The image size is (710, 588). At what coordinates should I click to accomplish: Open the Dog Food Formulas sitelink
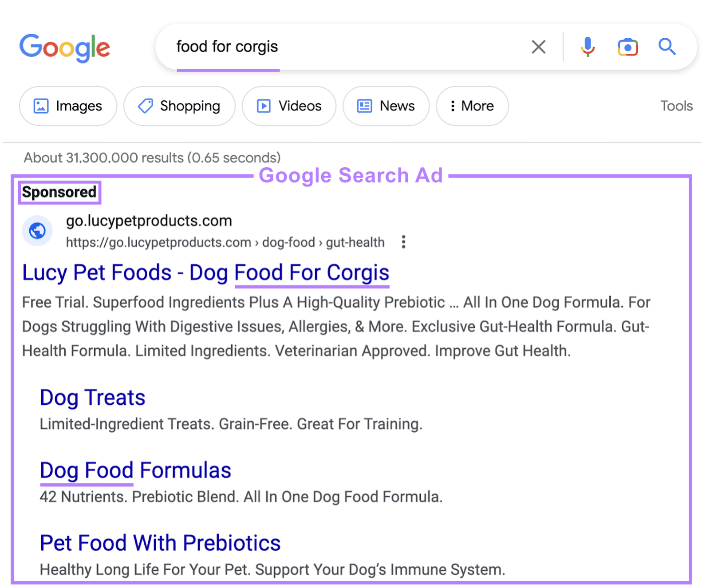135,470
